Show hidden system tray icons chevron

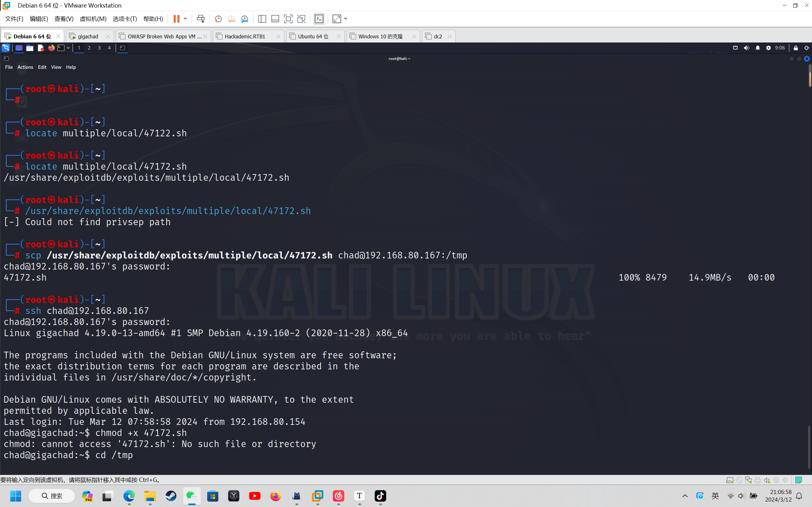tap(685, 496)
